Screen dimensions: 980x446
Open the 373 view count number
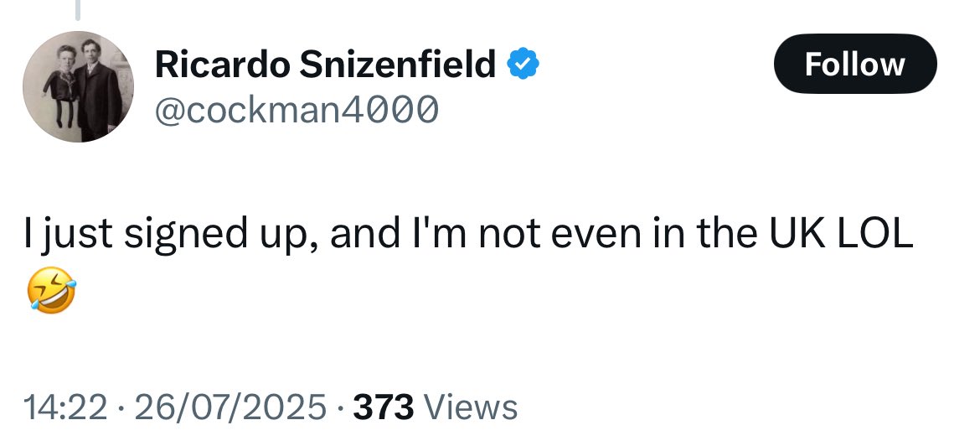[x=383, y=407]
